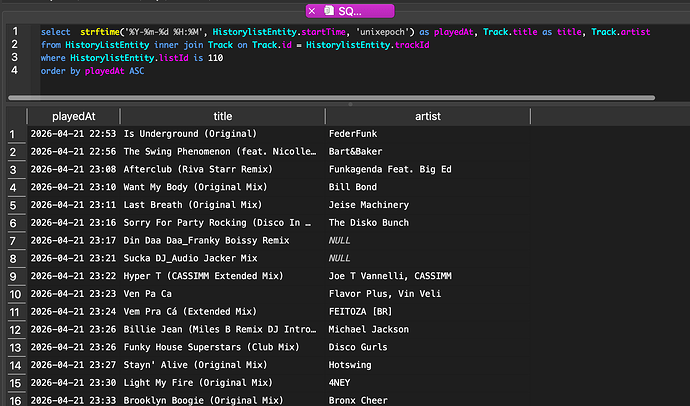Image resolution: width=690 pixels, height=406 pixels.
Task: Select row number 12 header
Action: pyautogui.click(x=15, y=330)
